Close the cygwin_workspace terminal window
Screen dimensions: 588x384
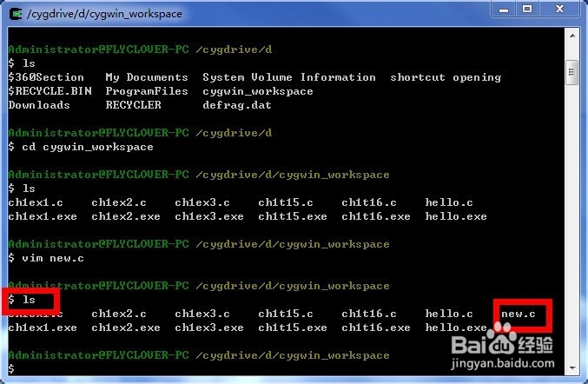tap(561, 10)
